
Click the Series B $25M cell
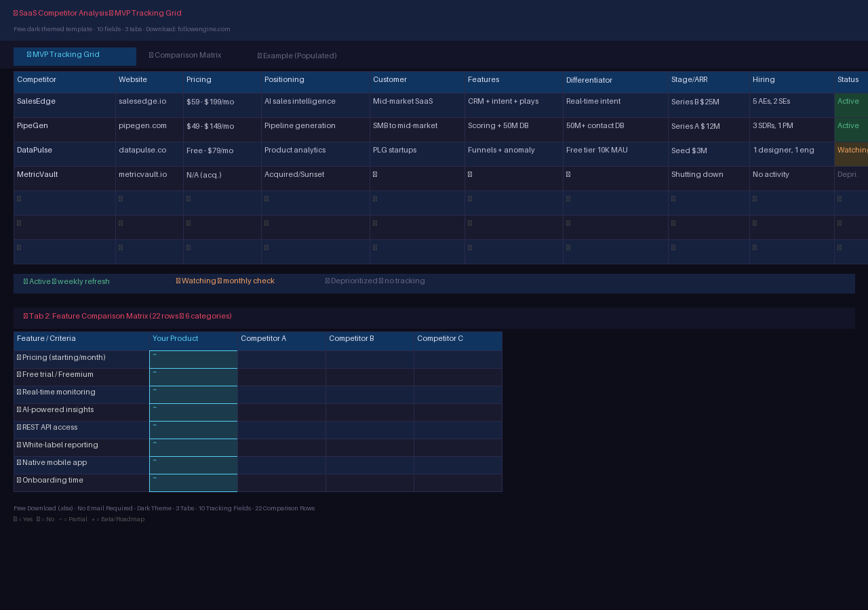pos(709,106)
